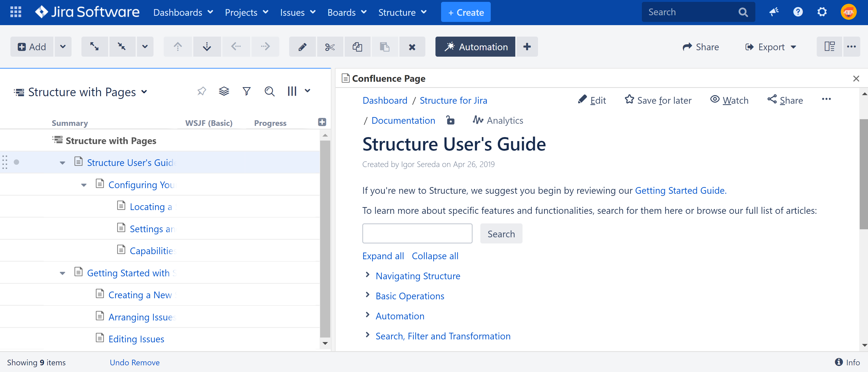Toggle the Automation panel
Image resolution: width=868 pixels, height=372 pixels.
pyautogui.click(x=475, y=46)
